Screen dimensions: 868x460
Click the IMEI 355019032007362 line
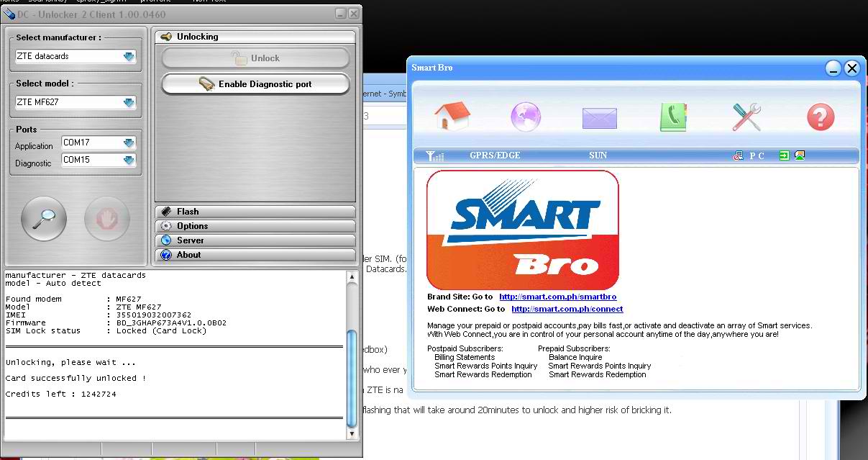[x=99, y=315]
